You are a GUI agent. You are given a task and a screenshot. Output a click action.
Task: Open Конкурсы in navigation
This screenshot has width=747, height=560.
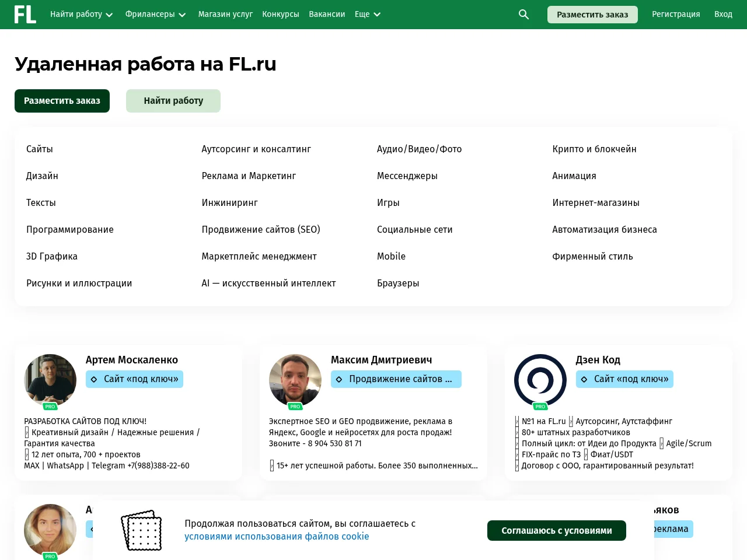coord(281,15)
